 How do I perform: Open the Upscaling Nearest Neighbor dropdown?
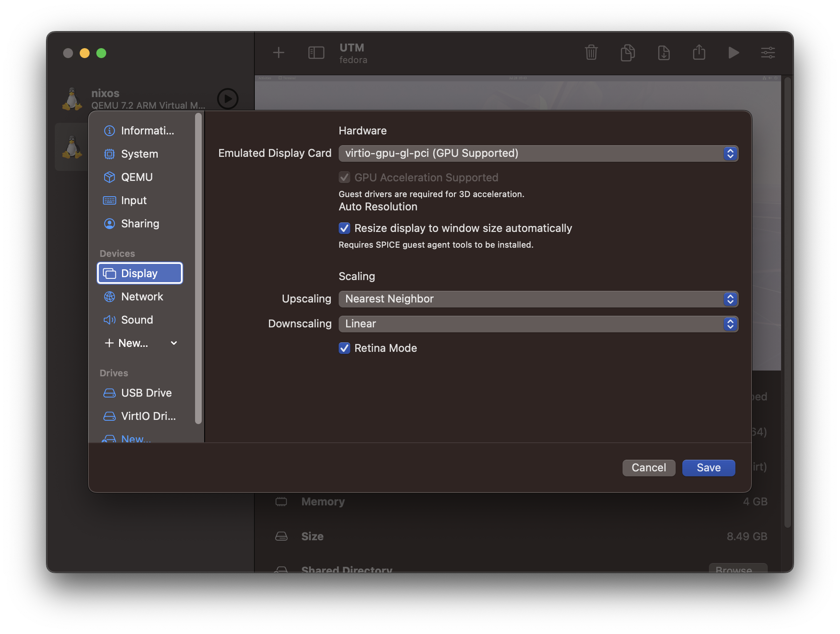tap(538, 299)
